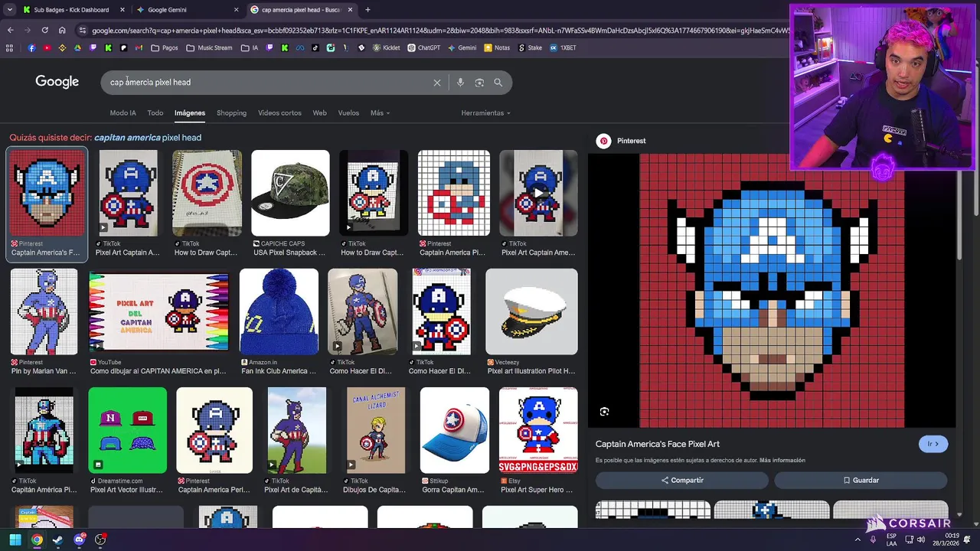The image size is (980, 551).
Task: Open the Dibujos De Capita TikTok thumbnail
Action: (375, 430)
